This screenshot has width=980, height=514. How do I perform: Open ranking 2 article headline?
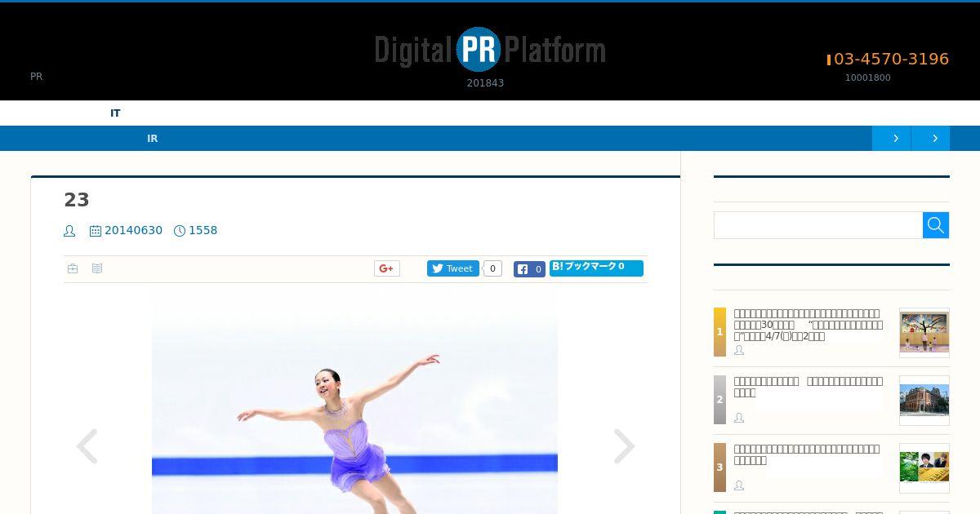tap(808, 387)
